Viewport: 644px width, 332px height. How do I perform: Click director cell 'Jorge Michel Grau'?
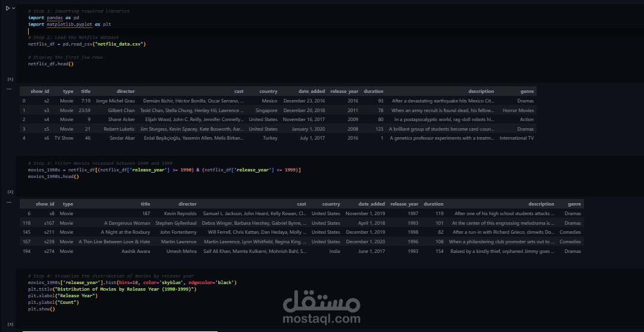point(115,101)
